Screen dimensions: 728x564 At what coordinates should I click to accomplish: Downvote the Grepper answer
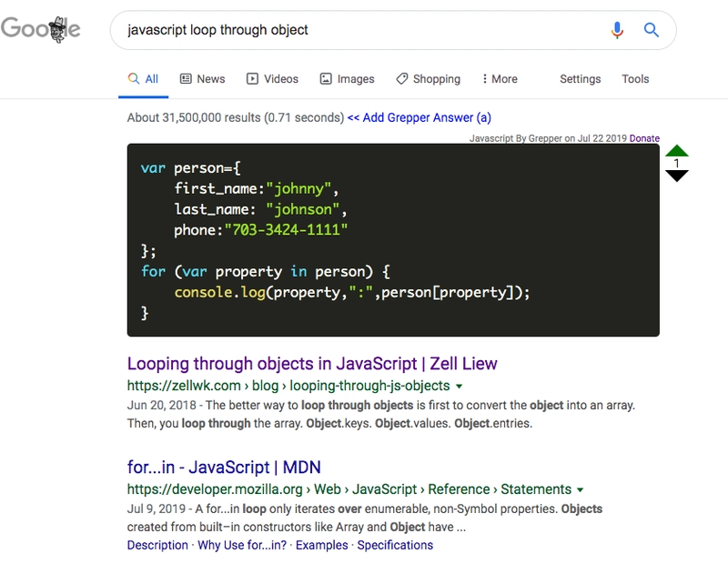point(676,176)
